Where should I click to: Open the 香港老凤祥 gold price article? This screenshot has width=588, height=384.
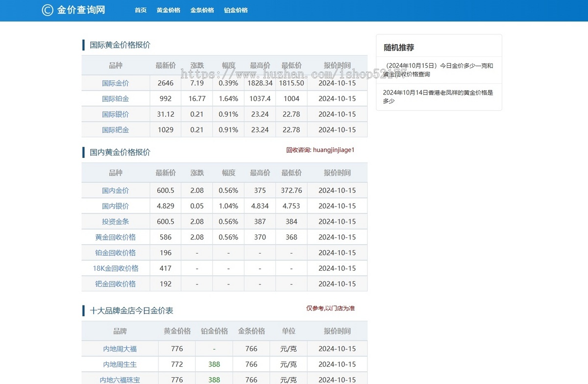point(438,97)
